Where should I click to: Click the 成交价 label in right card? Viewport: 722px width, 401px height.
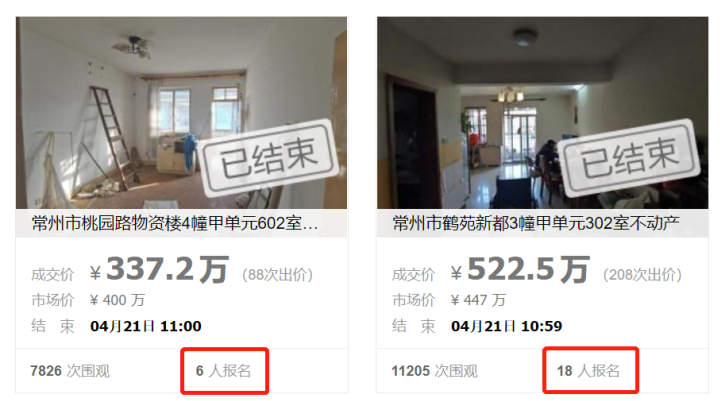click(413, 275)
